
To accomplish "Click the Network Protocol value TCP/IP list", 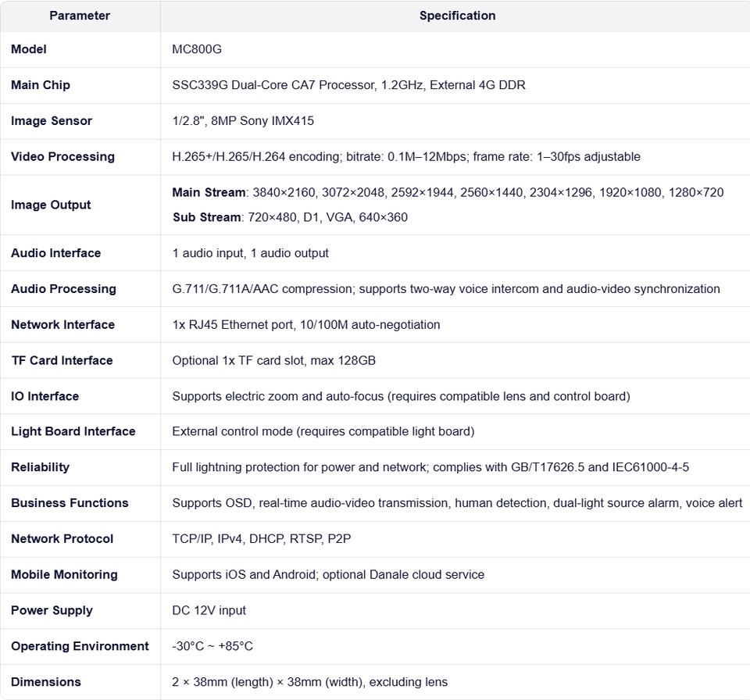I will pyautogui.click(x=262, y=539).
